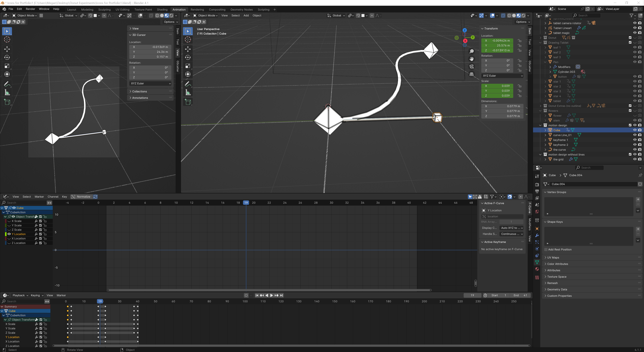Open the Handle Smoothing Continuous dropdown
Viewport: 644px width, 352px height.
point(512,234)
